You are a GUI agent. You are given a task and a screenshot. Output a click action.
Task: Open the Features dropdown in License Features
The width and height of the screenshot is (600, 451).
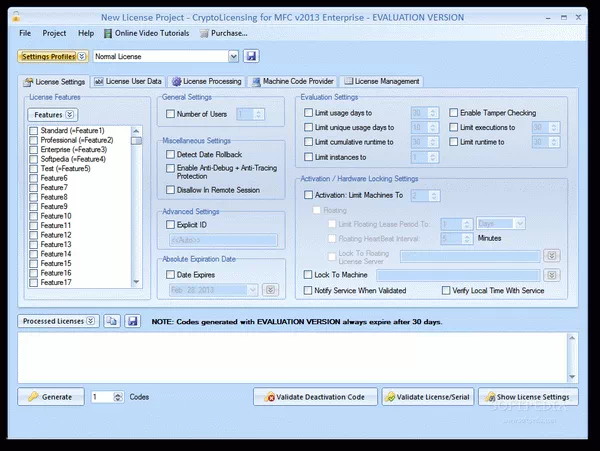(53, 115)
